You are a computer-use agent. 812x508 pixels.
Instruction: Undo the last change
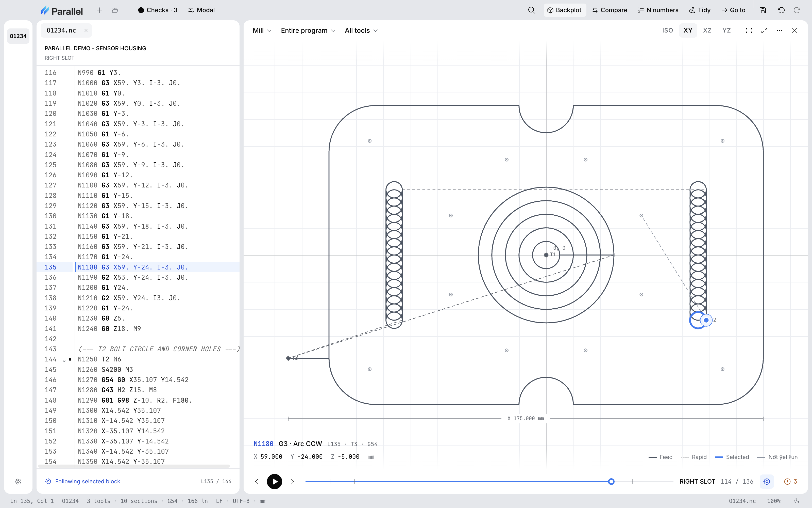click(781, 10)
